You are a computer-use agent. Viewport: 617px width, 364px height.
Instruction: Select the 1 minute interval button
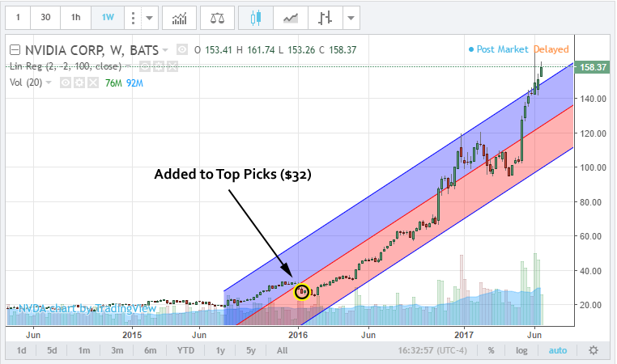click(18, 18)
